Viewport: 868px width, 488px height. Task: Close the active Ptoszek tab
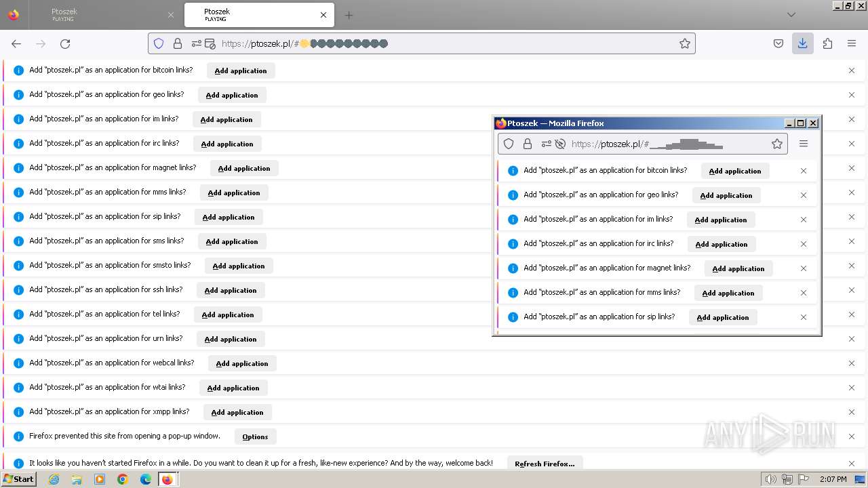click(x=323, y=15)
